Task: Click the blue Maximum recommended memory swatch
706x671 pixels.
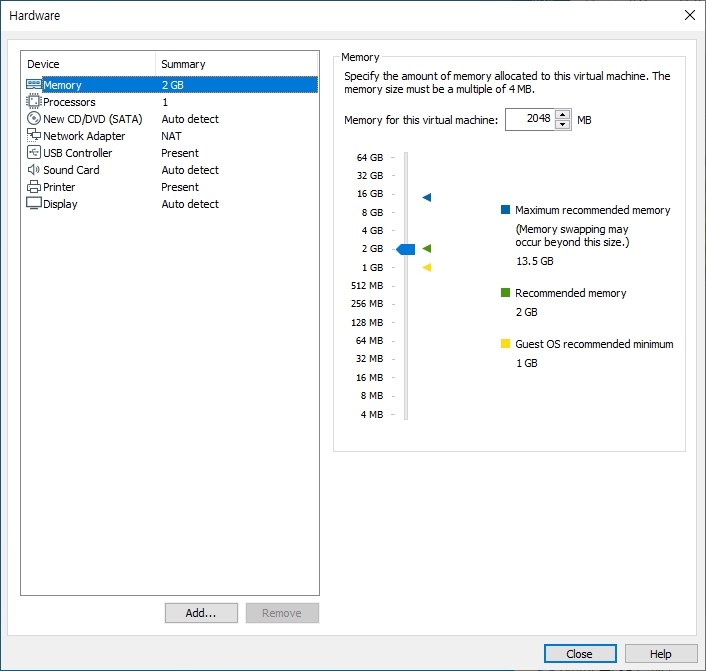Action: coord(505,209)
